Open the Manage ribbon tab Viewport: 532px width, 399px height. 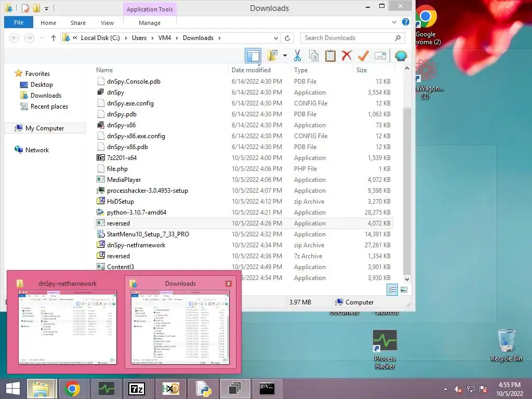150,23
